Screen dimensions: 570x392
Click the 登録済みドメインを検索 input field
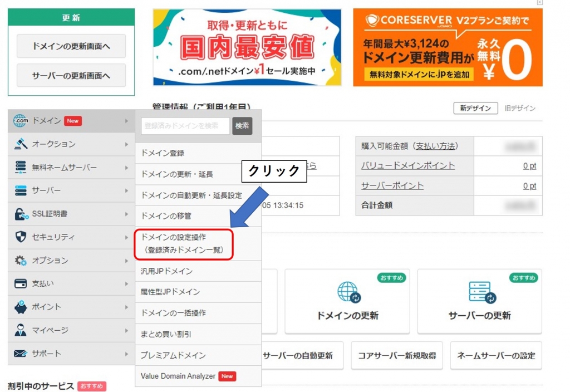coord(185,126)
